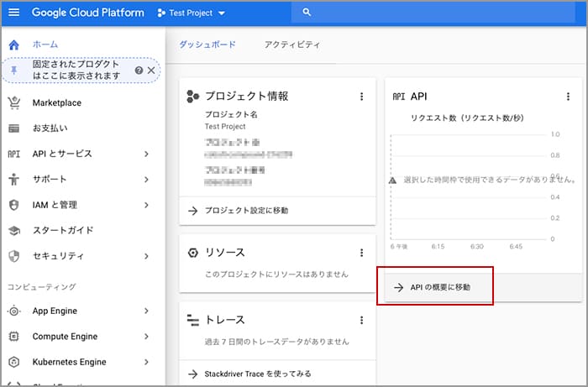Click the リソース card icon
The width and height of the screenshot is (588, 387).
click(x=192, y=253)
